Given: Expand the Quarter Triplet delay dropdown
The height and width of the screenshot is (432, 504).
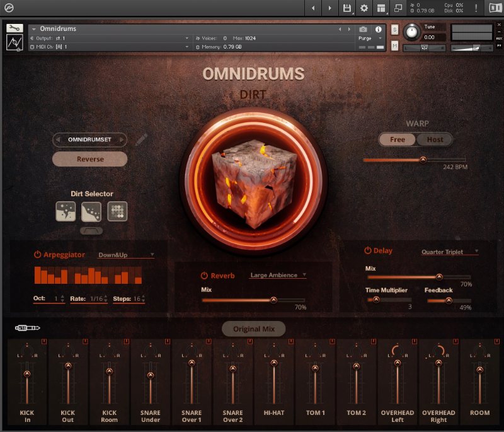Looking at the screenshot, I should coord(449,252).
